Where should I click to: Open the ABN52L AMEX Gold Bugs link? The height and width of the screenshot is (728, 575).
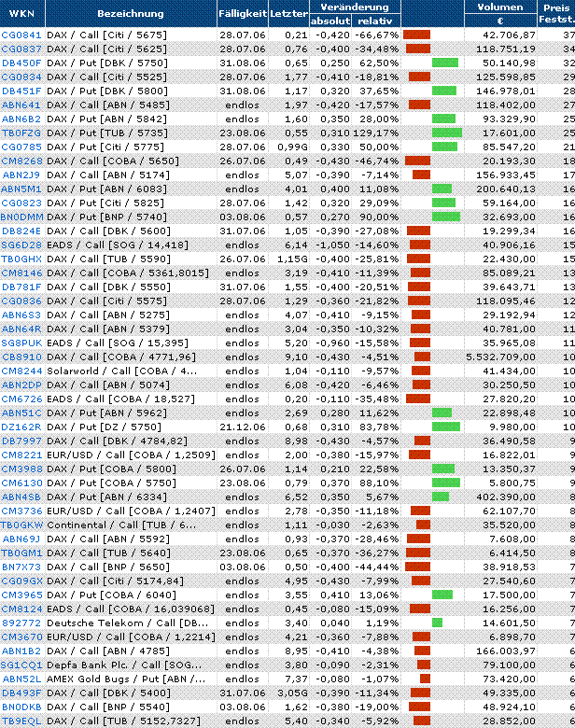pos(21,679)
